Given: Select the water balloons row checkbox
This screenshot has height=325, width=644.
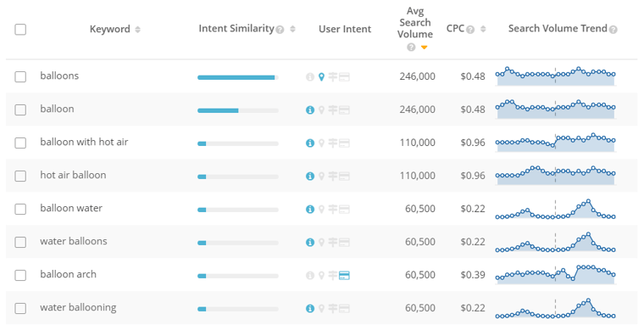Looking at the screenshot, I should pos(20,242).
